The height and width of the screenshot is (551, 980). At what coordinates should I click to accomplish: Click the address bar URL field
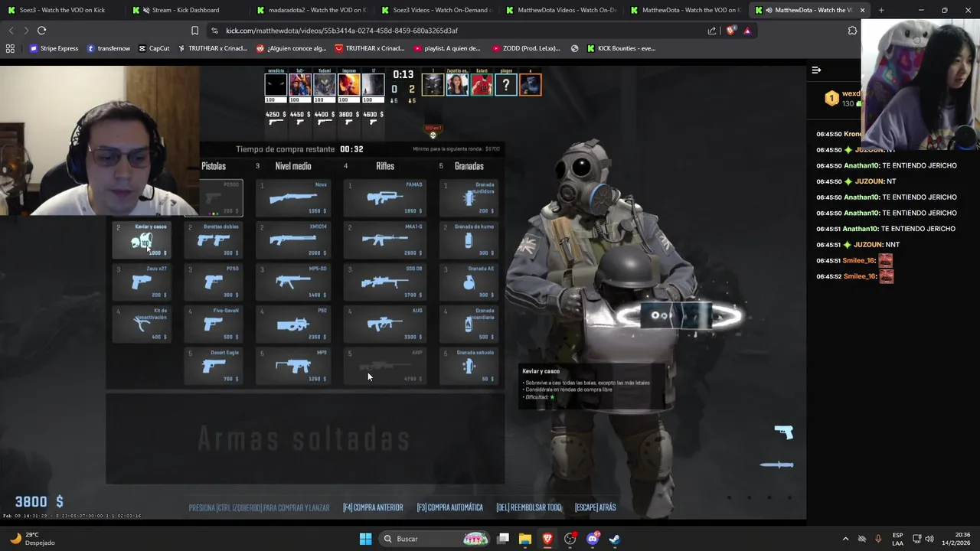coord(459,31)
